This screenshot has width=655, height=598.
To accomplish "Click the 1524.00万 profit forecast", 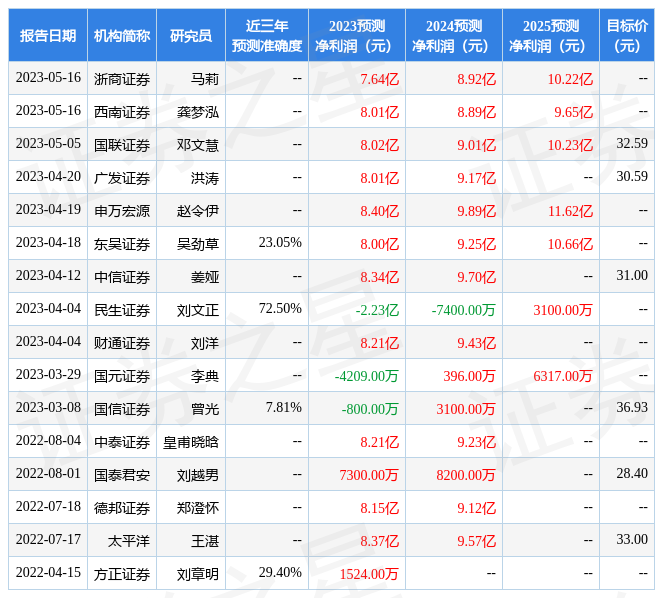I will 369,574.
